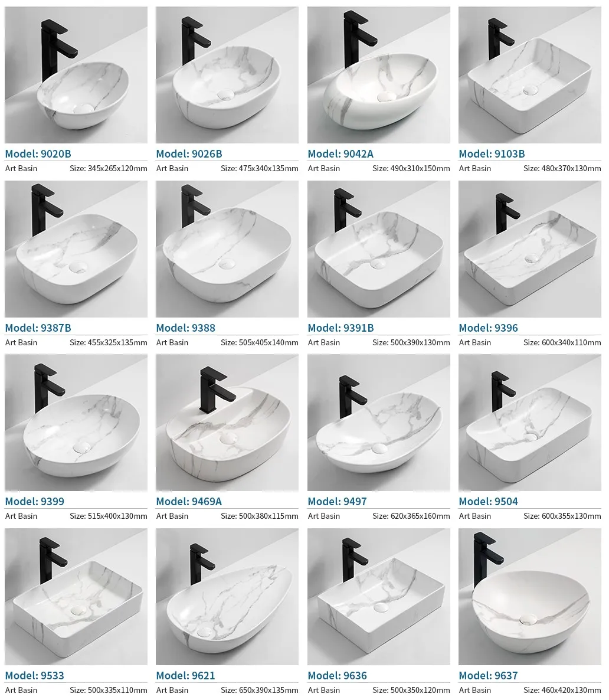The width and height of the screenshot is (609, 700).
Task: Select the Model 9388 basin photo
Action: (x=227, y=248)
